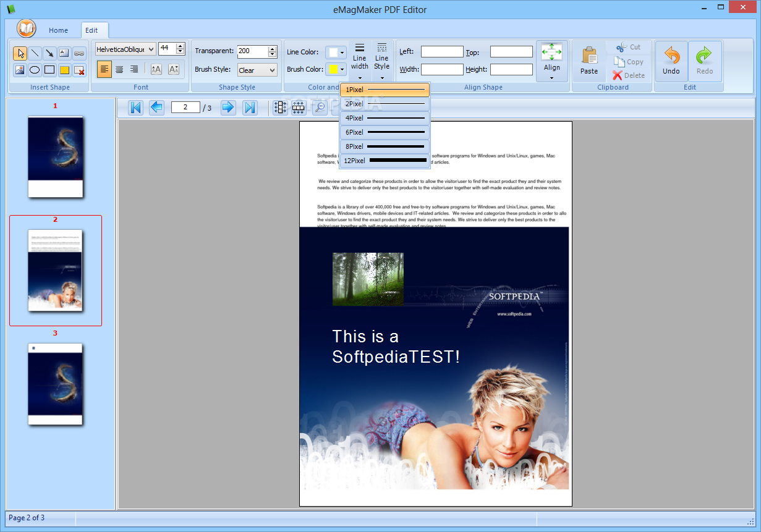761x532 pixels.
Task: Decrease font size with smaller A icon
Action: pos(174,69)
